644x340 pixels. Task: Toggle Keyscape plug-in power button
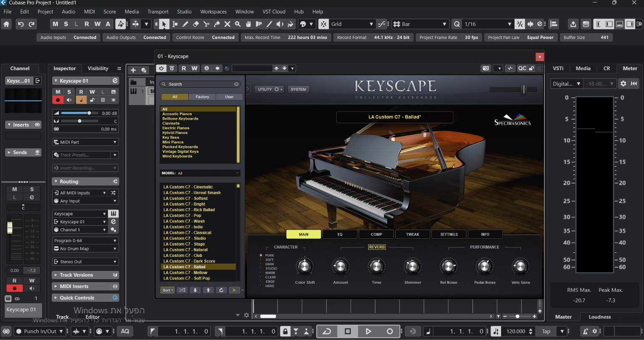click(x=161, y=68)
